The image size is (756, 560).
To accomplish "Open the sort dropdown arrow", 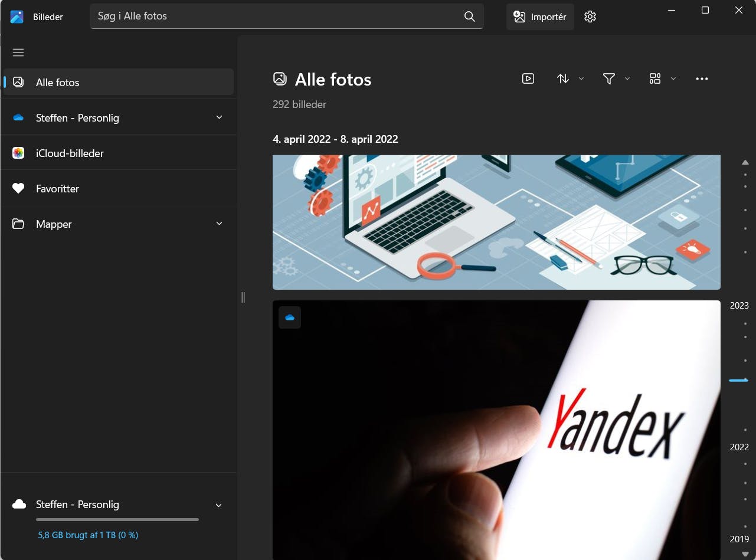I will coord(581,78).
